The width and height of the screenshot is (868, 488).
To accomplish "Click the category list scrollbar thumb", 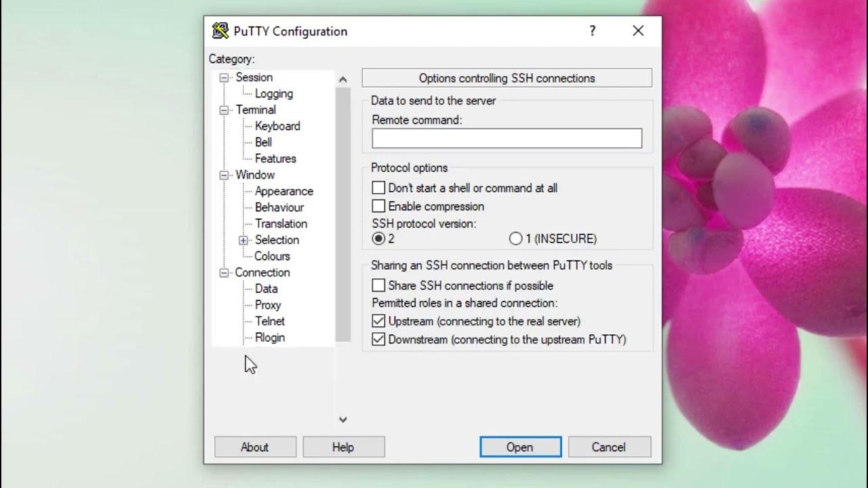I will pyautogui.click(x=343, y=214).
